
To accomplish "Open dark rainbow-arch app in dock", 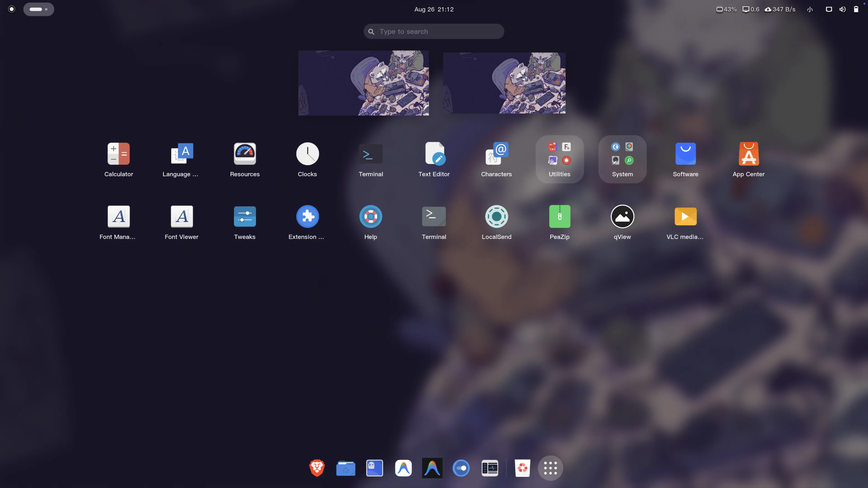I will (x=432, y=468).
